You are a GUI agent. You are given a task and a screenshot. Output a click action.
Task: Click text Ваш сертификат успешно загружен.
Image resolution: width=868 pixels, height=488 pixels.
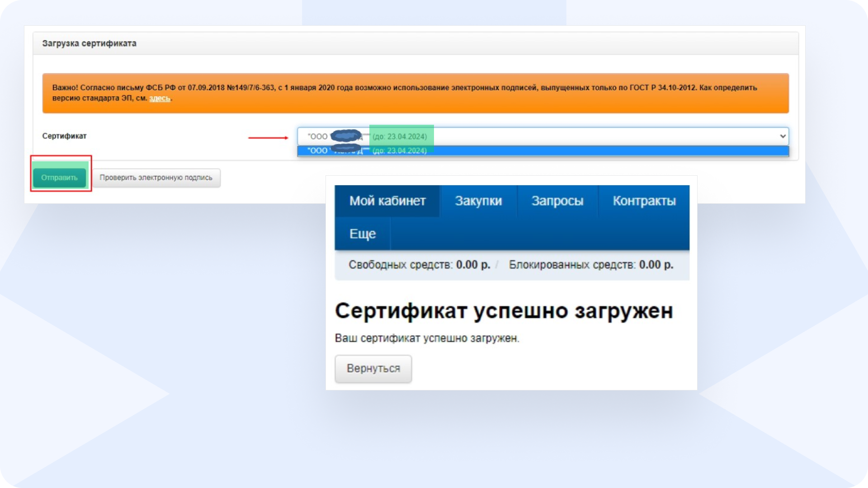pos(427,338)
